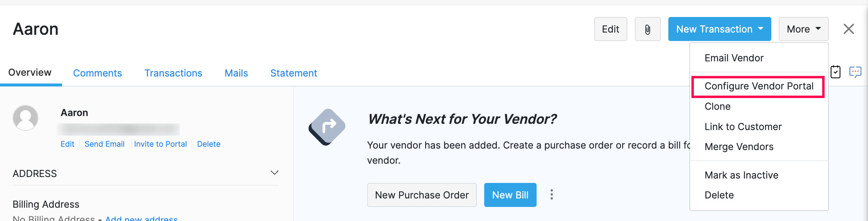Select Merge Vendors option
Viewport: 868px width, 221px height.
(x=739, y=146)
